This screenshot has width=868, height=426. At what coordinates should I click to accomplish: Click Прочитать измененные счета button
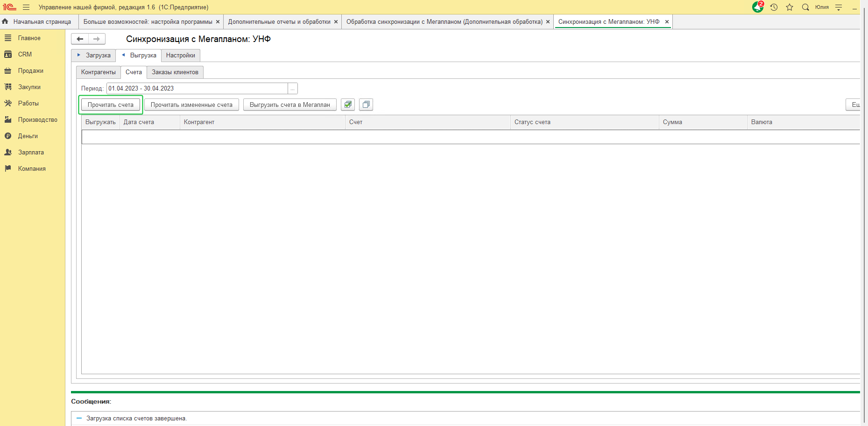191,105
